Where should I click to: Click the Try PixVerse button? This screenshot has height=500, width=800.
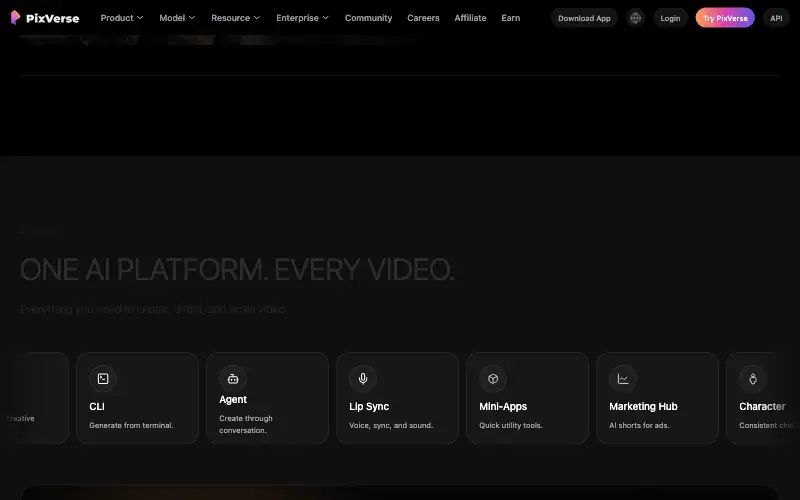click(725, 18)
